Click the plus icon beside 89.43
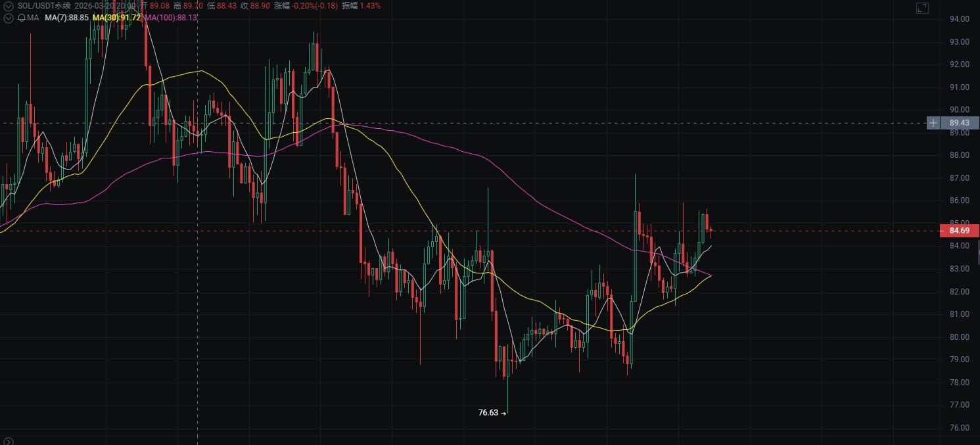 933,123
